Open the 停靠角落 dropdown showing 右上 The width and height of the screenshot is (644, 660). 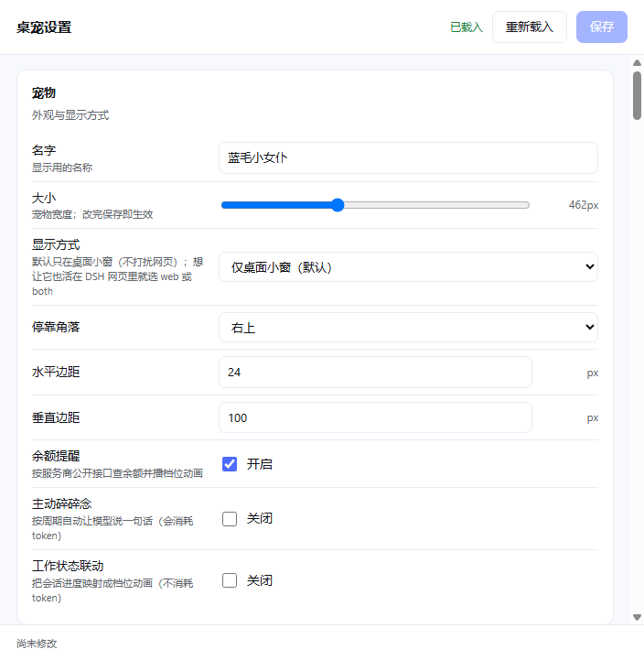click(408, 327)
